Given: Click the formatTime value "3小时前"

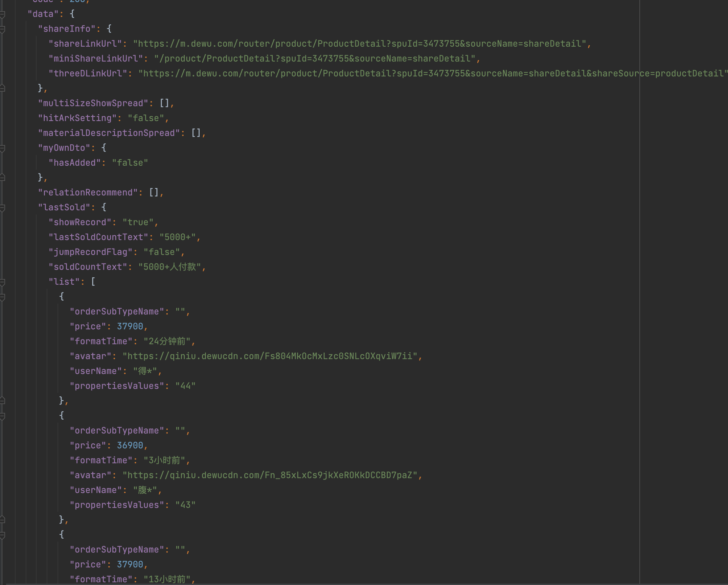Looking at the screenshot, I should tap(164, 460).
